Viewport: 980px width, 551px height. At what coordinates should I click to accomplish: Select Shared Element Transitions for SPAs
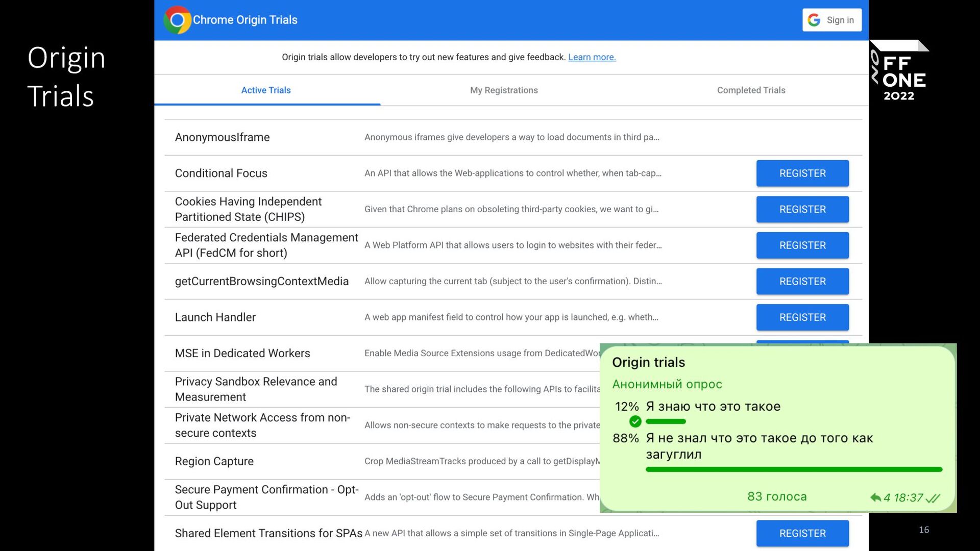pos(268,533)
